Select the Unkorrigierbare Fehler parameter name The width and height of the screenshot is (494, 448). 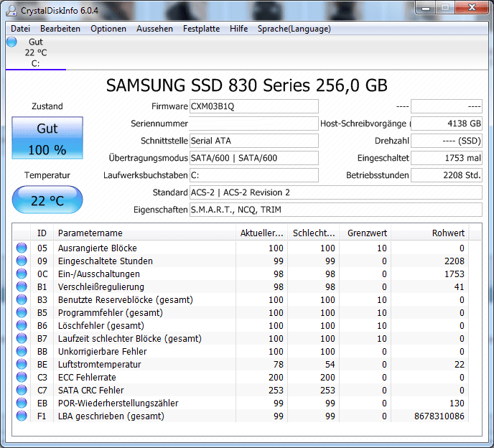tap(103, 352)
